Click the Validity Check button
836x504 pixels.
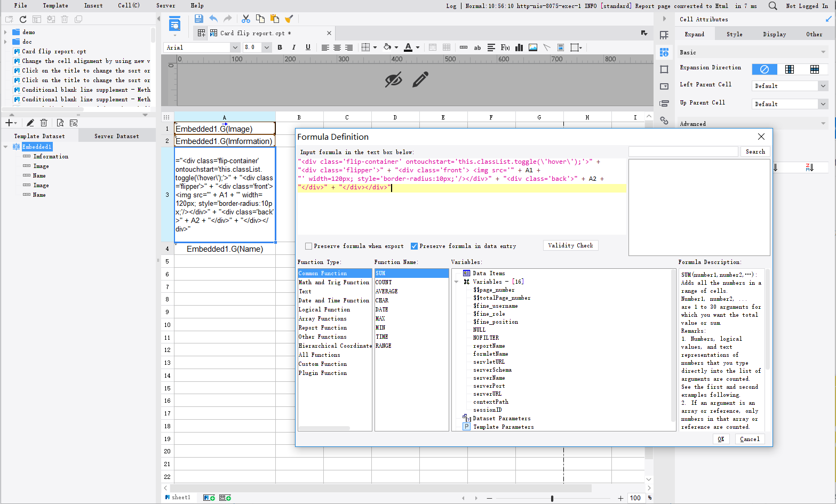pos(570,245)
